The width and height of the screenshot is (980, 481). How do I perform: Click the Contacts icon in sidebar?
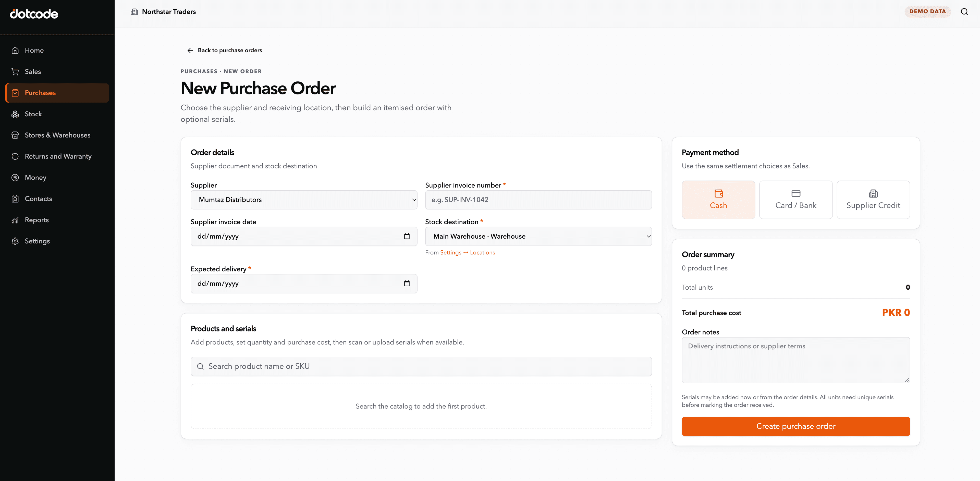click(15, 199)
